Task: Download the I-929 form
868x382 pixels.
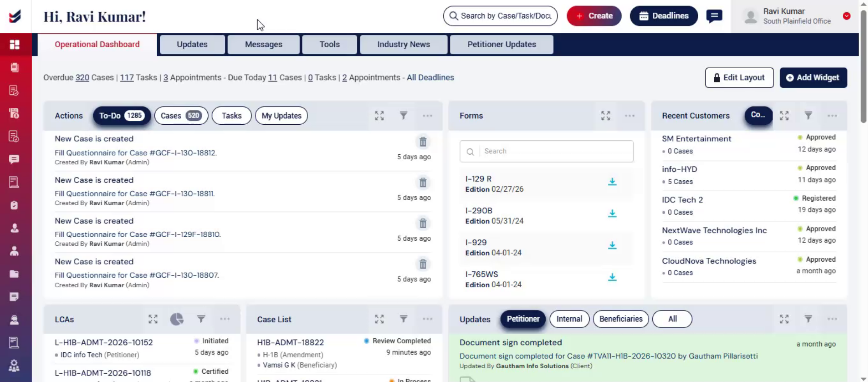Action: point(612,245)
